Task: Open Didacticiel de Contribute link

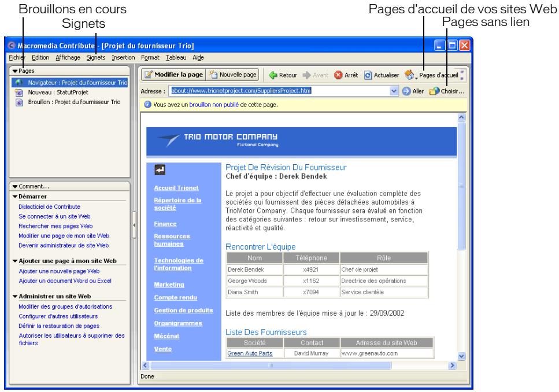Action: (x=49, y=206)
